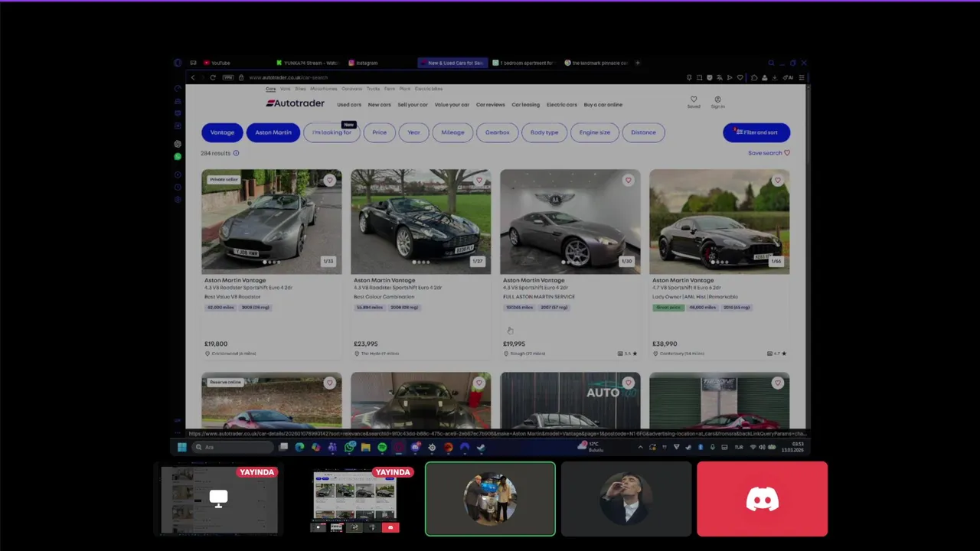Switch to the YUNKA74 Stream tab
The width and height of the screenshot is (980, 551).
click(308, 63)
